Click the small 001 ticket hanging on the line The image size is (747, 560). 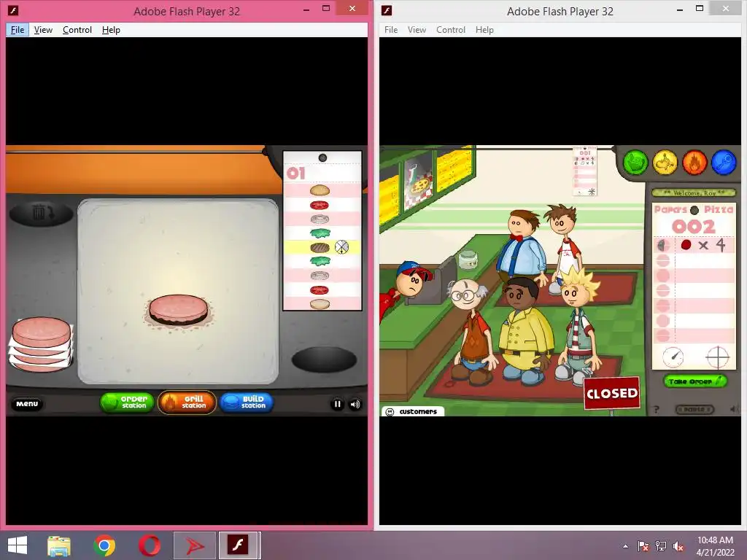pos(585,171)
